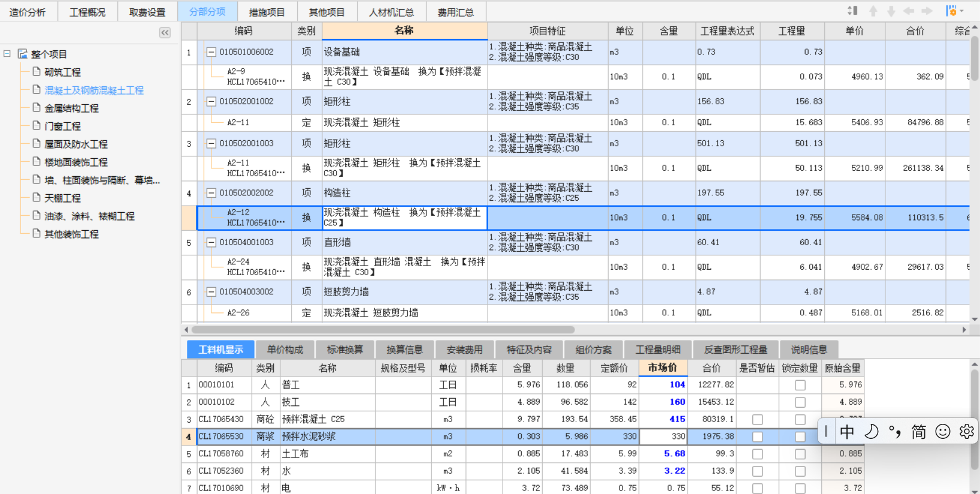Collapse item 010504003002 短肢剪力墙
The height and width of the screenshot is (494, 980).
[211, 292]
